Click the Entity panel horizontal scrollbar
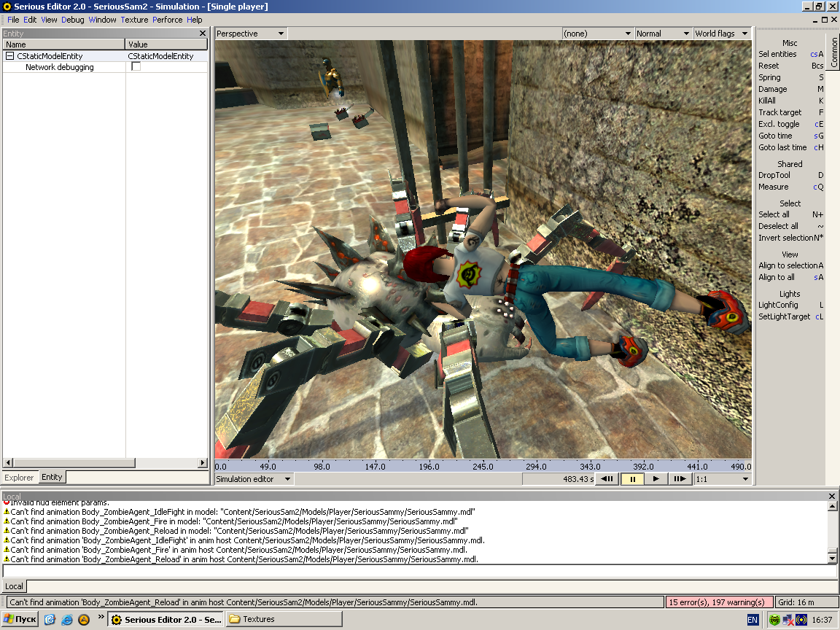 106,463
